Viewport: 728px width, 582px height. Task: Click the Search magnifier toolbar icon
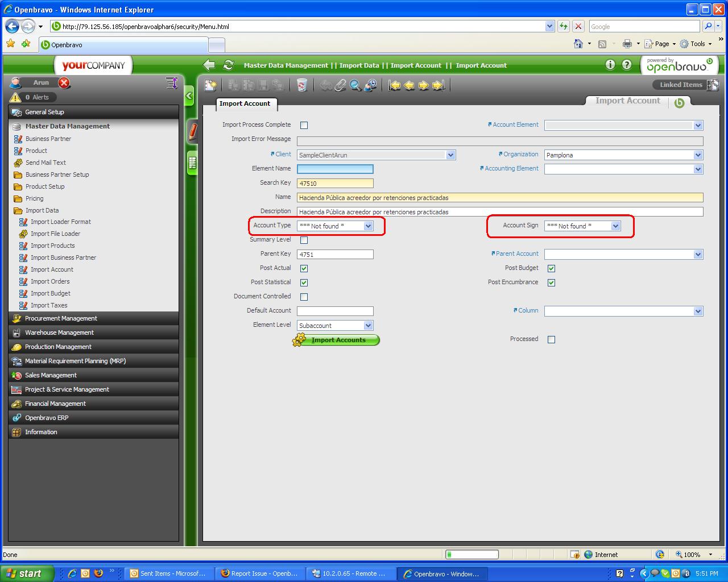click(x=355, y=85)
